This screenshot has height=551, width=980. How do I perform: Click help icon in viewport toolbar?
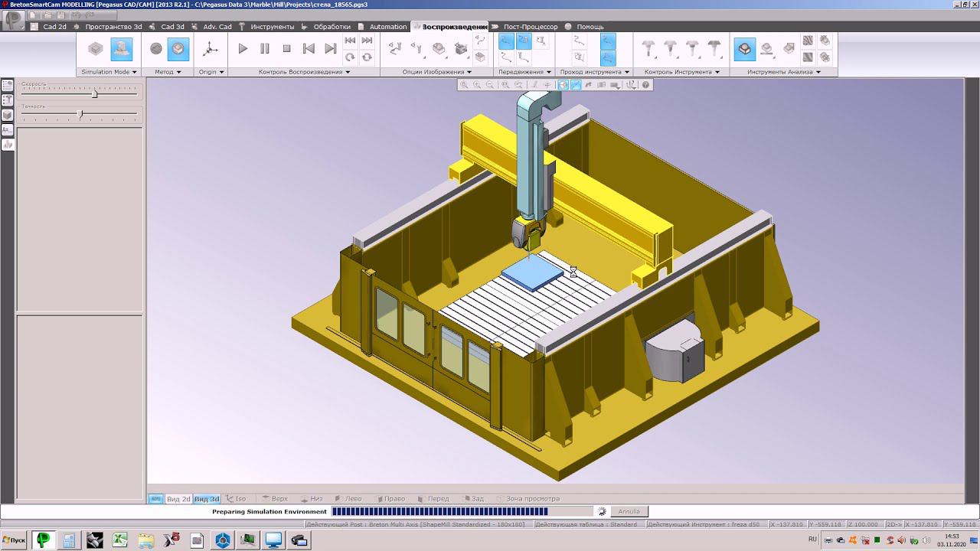pos(646,85)
